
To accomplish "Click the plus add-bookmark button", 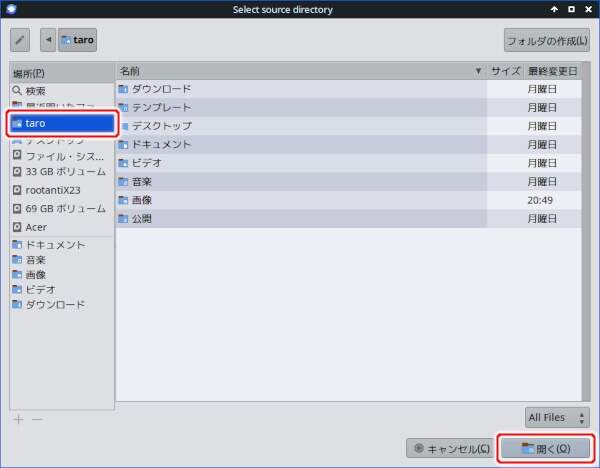I will [x=18, y=420].
